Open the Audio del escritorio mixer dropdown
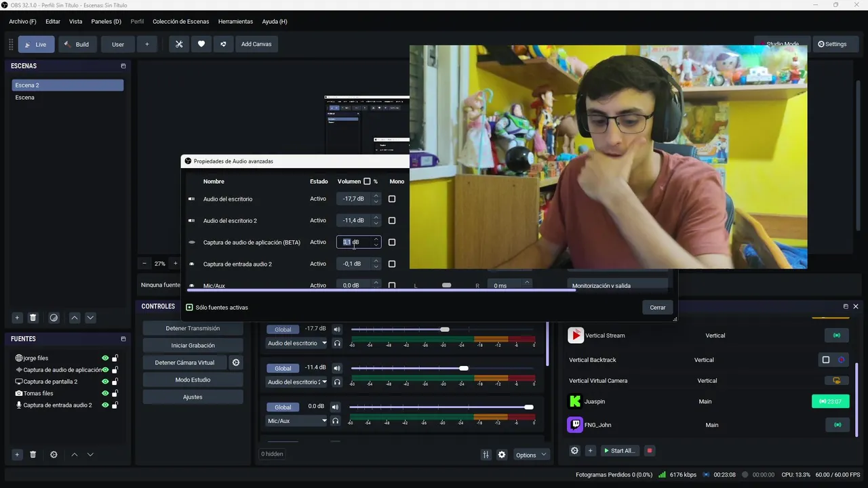Screen dimensions: 868x488 (x=296, y=343)
